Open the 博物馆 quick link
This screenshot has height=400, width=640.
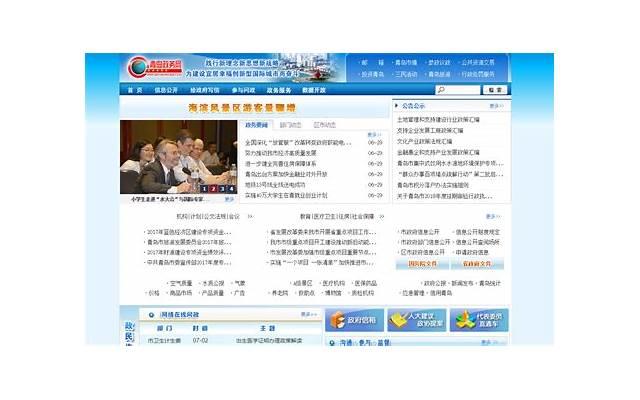coord(333,293)
